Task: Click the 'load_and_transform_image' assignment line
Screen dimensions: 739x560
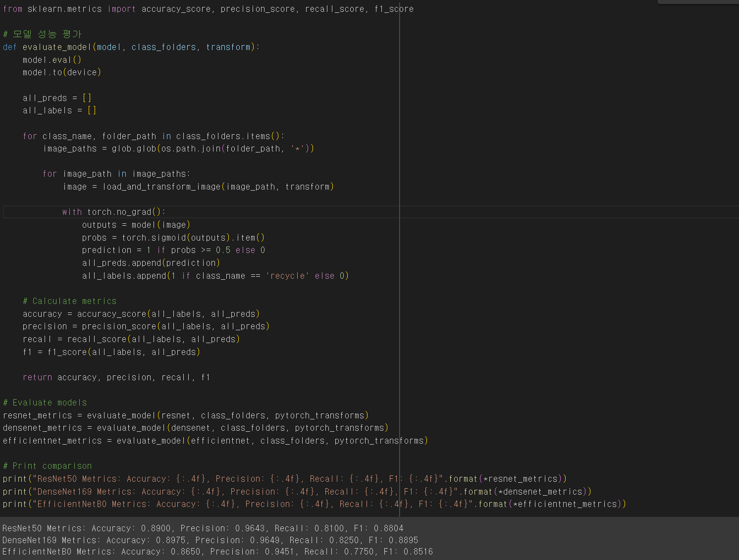Action: click(198, 187)
